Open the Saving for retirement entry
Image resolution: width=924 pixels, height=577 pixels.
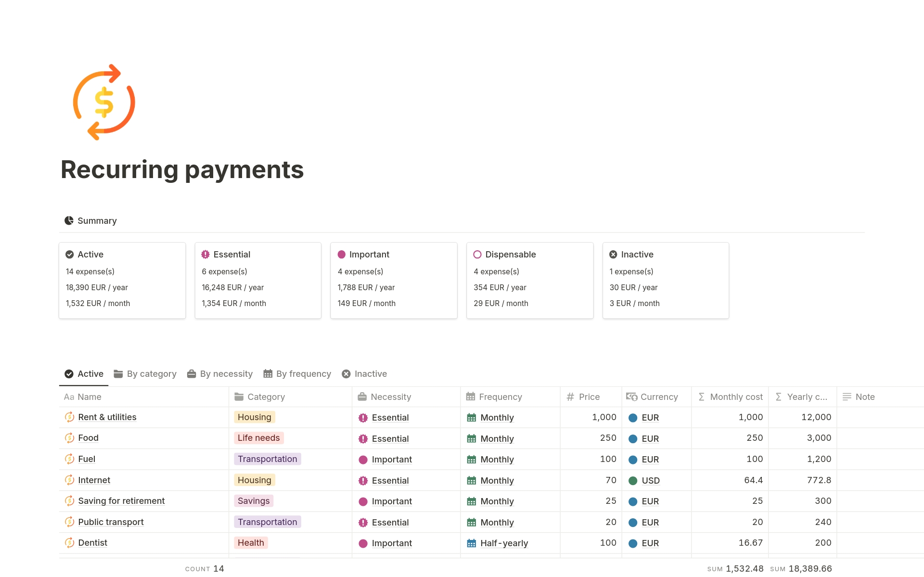(121, 501)
